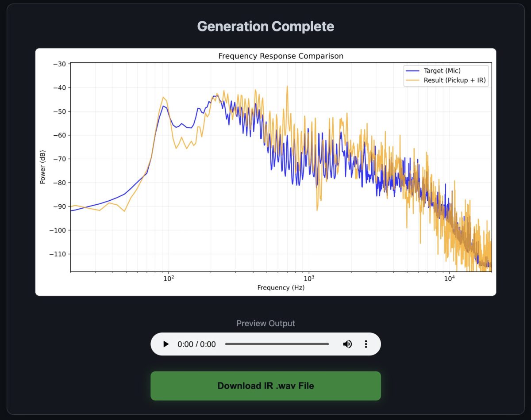Click the "Frequency Response Comparison" chart title
The width and height of the screenshot is (531, 420).
281,56
